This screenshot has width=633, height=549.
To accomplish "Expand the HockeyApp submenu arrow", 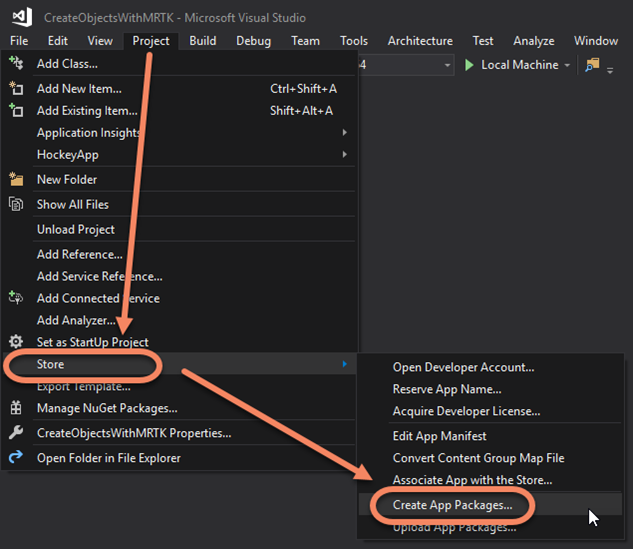I will (344, 154).
